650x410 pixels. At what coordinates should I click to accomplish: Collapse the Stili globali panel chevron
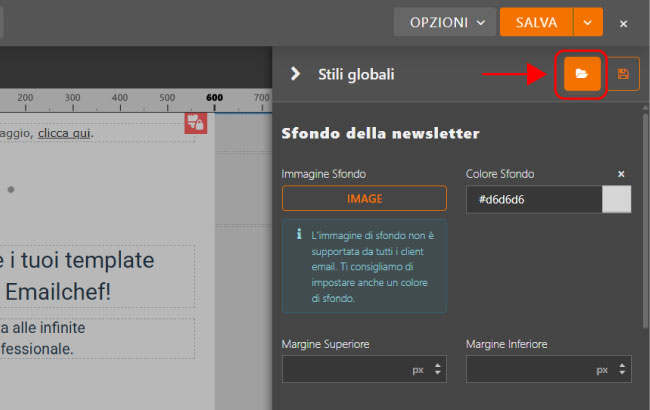295,73
